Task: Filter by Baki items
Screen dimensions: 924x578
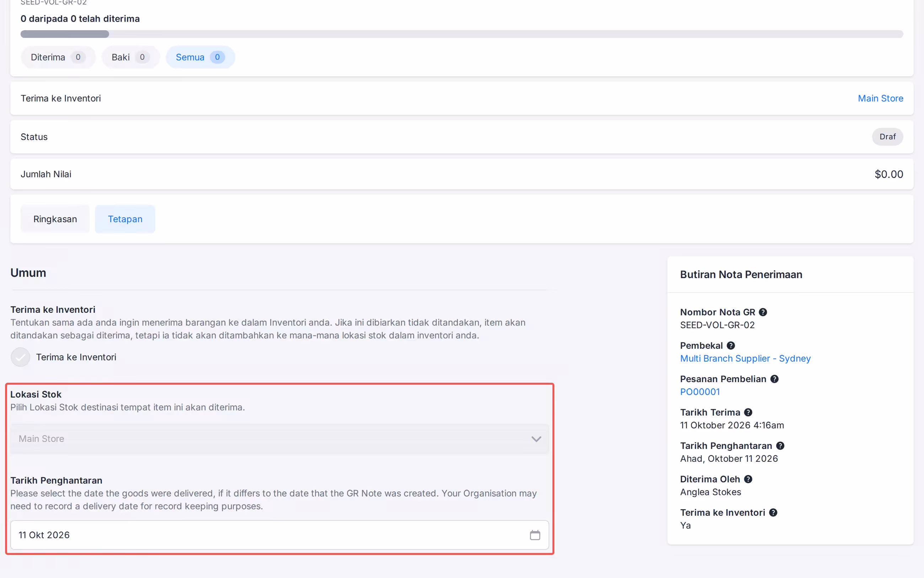Action: [x=130, y=57]
